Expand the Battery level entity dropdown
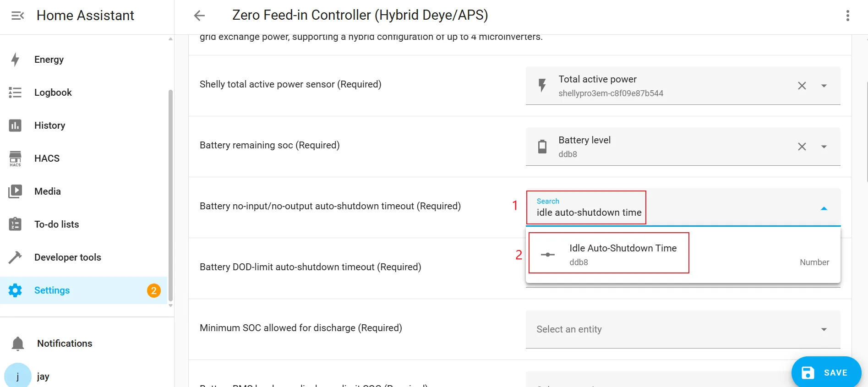This screenshot has height=387, width=868. point(824,147)
